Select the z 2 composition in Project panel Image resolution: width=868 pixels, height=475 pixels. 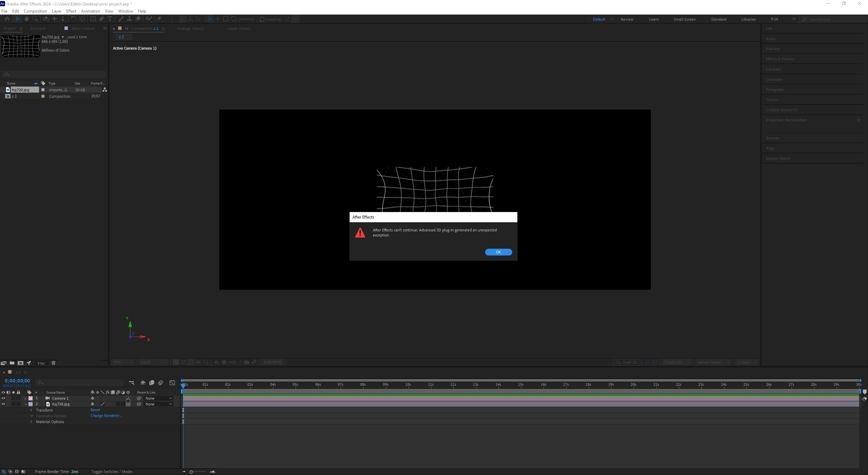click(14, 96)
